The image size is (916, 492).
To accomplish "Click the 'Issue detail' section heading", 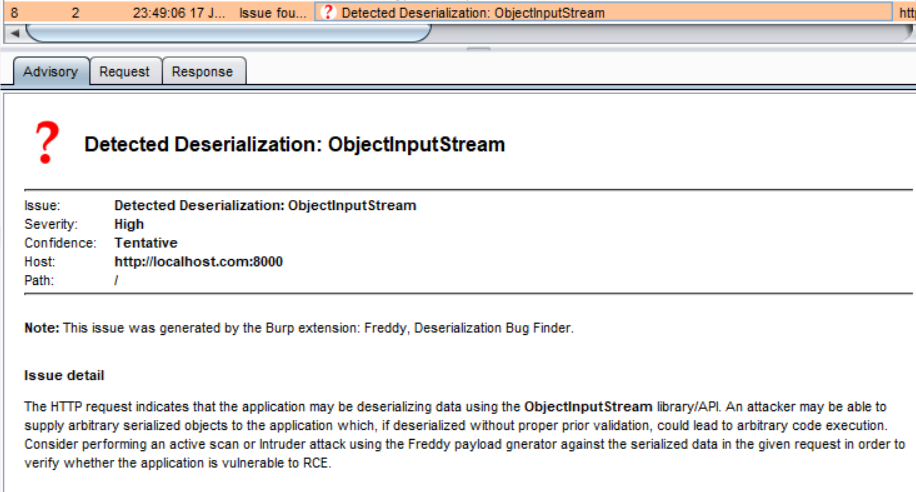I will click(64, 376).
